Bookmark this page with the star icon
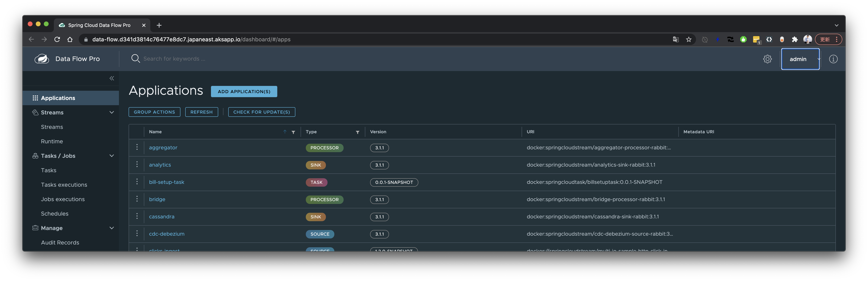868x281 pixels. point(689,39)
